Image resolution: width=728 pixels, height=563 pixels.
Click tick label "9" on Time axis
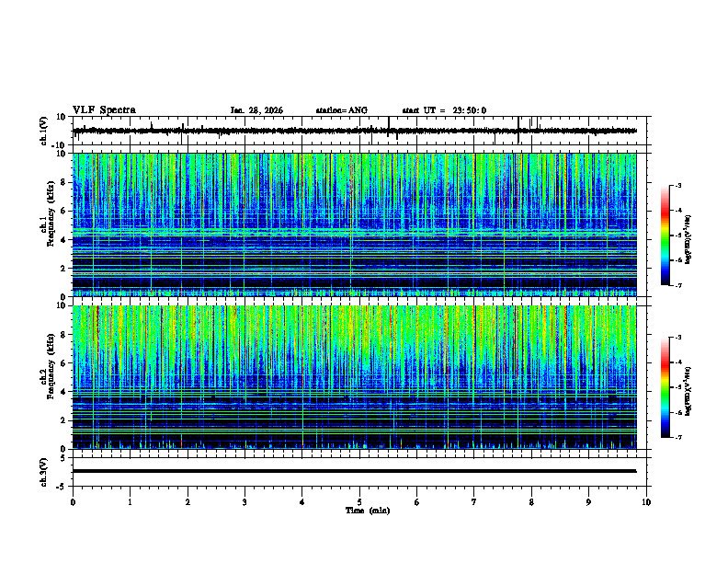click(588, 502)
